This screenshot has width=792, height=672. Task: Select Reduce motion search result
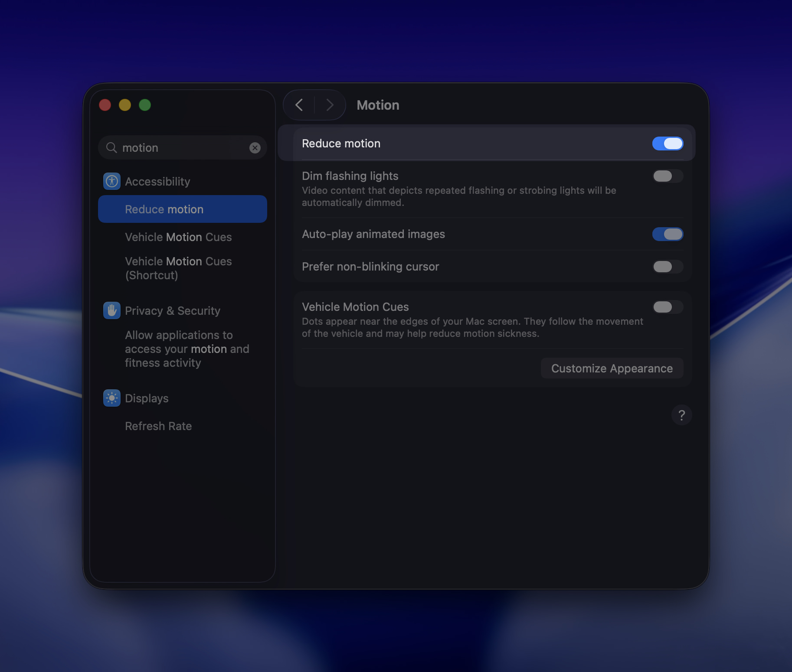tap(182, 209)
